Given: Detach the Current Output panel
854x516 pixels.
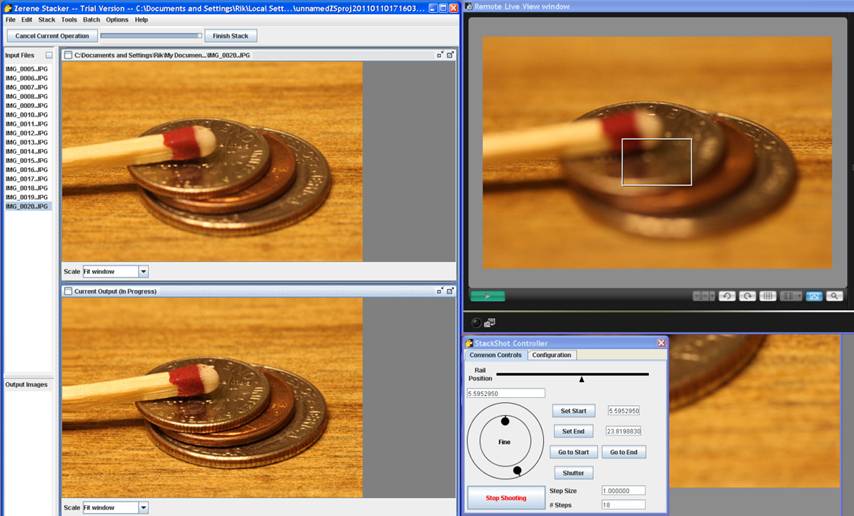Looking at the screenshot, I should tap(440, 291).
